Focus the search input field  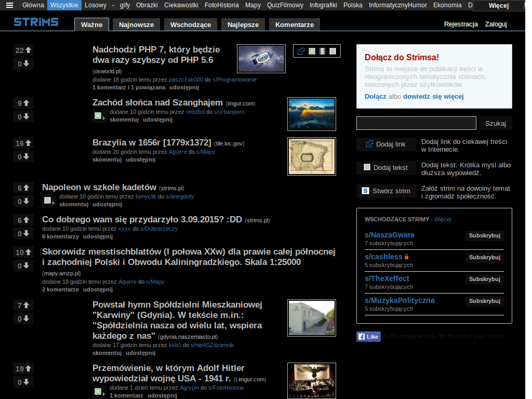pos(416,123)
